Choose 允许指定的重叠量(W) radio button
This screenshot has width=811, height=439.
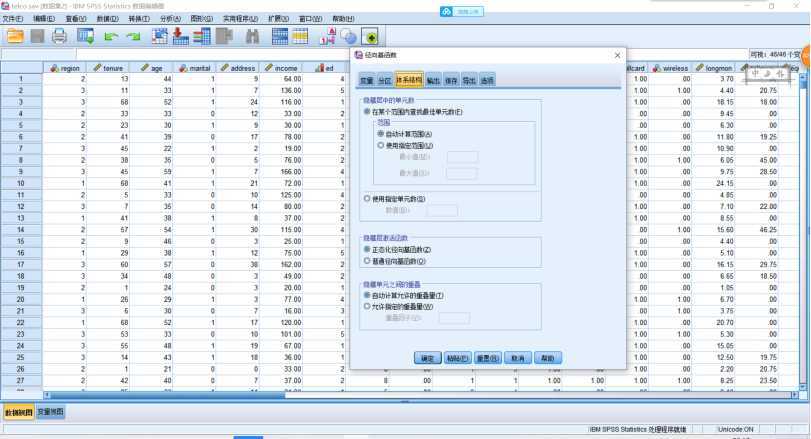(x=367, y=307)
